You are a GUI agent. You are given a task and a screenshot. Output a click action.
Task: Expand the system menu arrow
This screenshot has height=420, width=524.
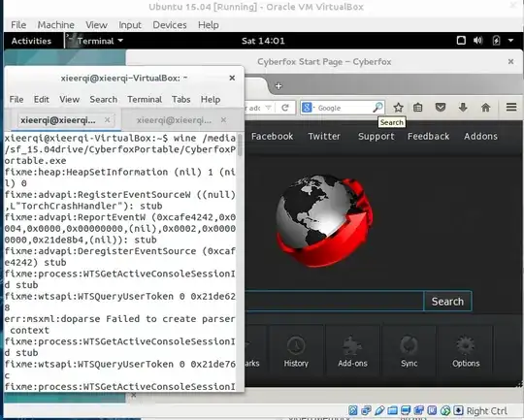tap(510, 41)
